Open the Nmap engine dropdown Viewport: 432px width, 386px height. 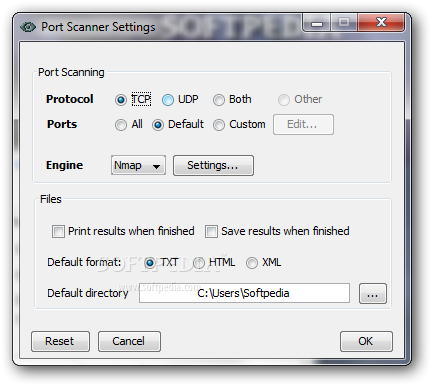click(x=138, y=165)
